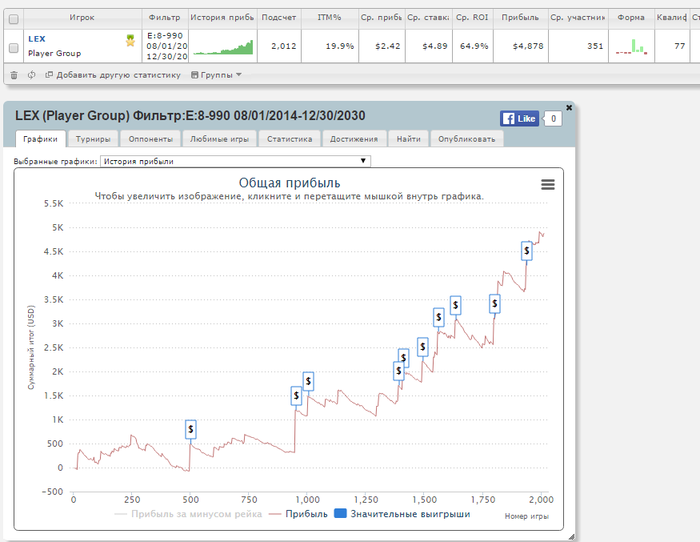Expand the Группы dropdown menu

click(x=216, y=75)
